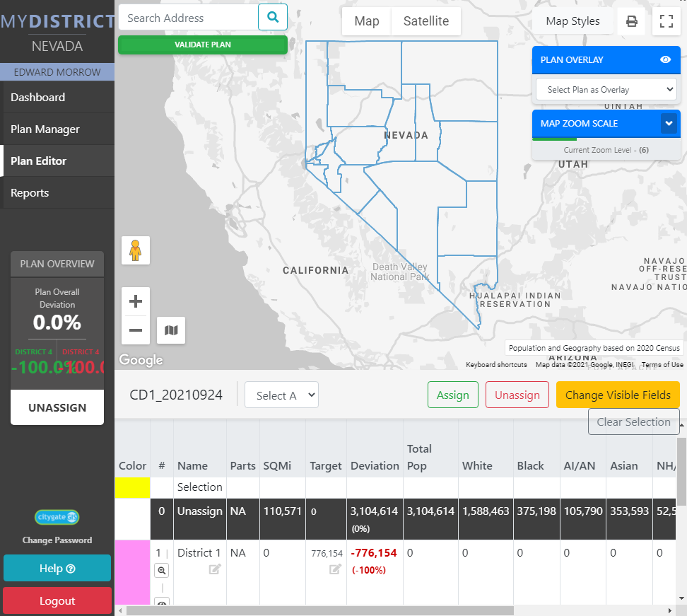Click the search address magnifier icon
This screenshot has height=616, width=687.
273,18
